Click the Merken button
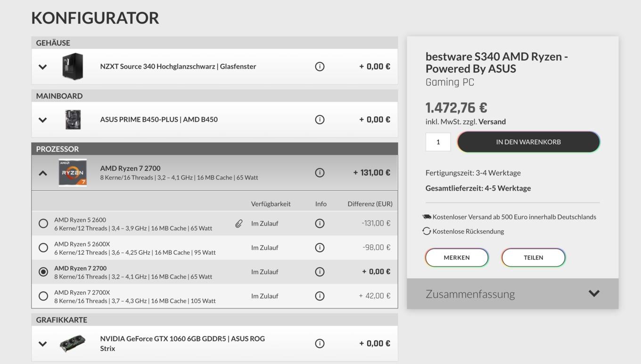 [457, 258]
